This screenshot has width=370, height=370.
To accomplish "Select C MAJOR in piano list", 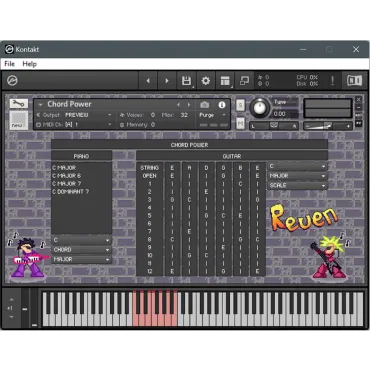I will 64,168.
